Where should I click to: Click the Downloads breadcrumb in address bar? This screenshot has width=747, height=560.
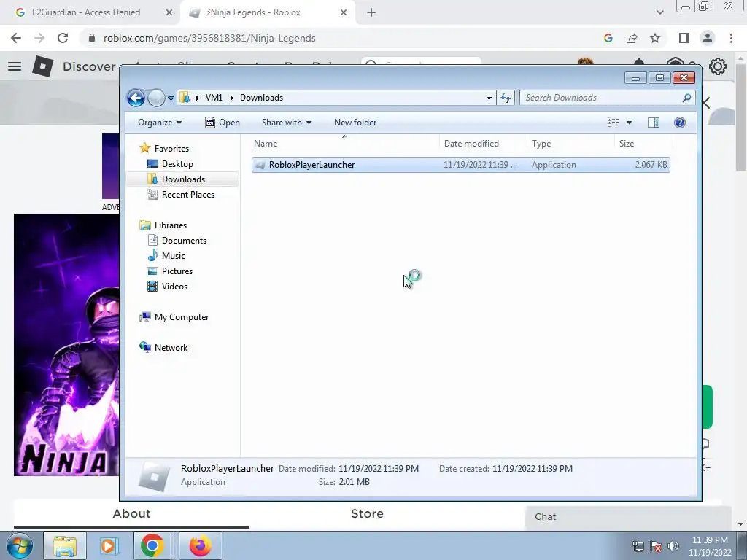pyautogui.click(x=262, y=98)
